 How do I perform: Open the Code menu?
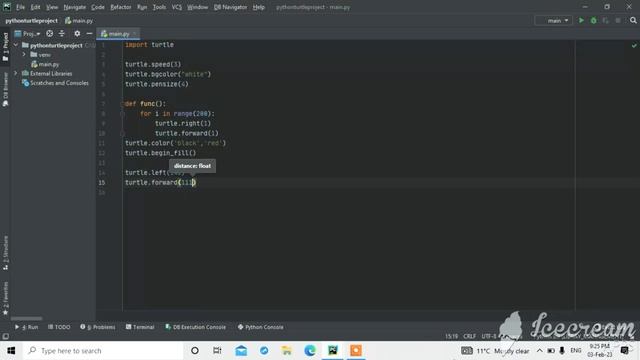point(98,7)
